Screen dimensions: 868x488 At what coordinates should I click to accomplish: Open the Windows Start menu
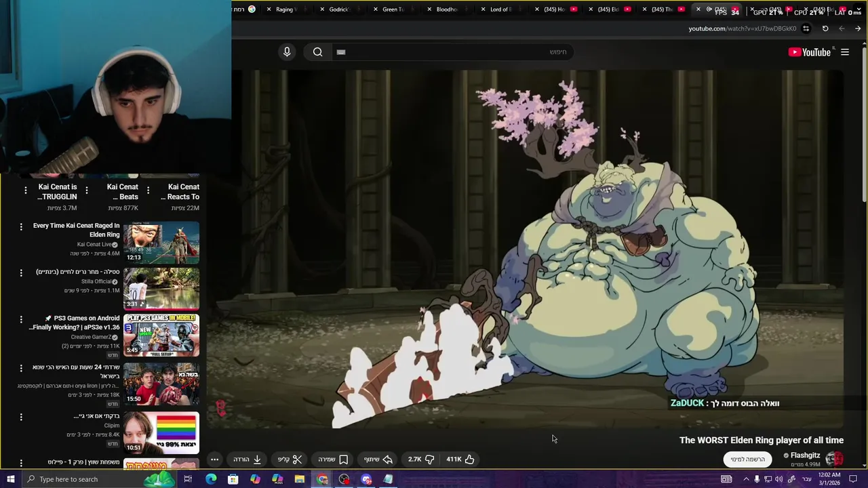point(11,479)
